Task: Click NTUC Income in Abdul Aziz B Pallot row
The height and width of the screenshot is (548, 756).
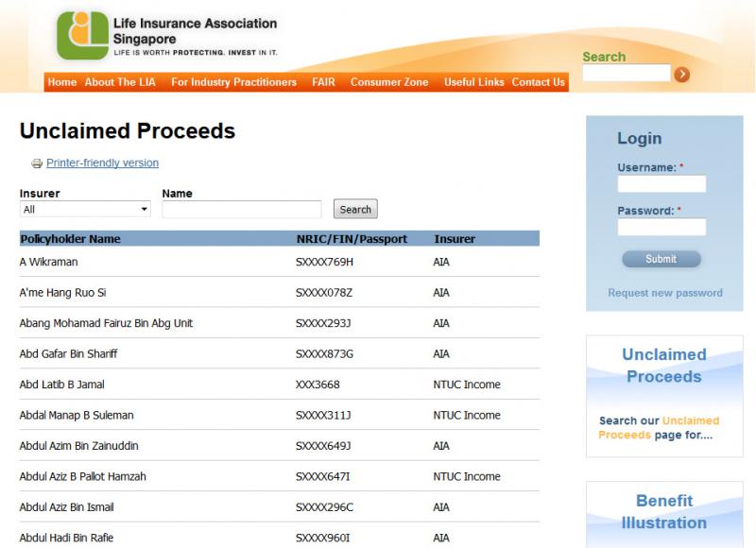Action: (467, 477)
